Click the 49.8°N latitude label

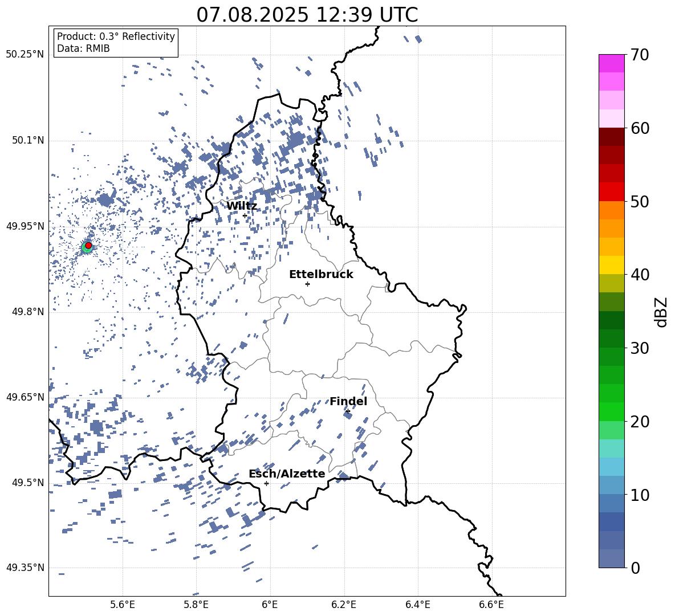tap(28, 312)
